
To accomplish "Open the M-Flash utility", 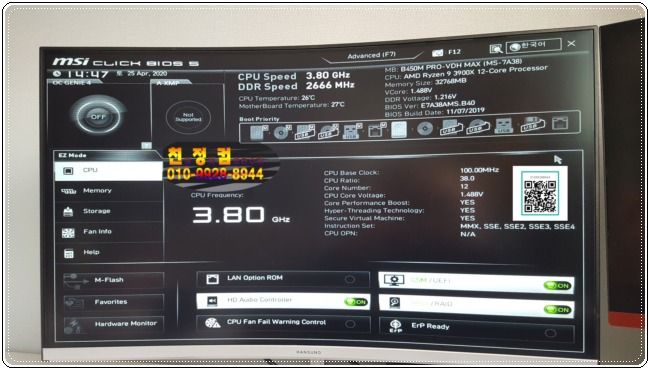I will 114,281.
